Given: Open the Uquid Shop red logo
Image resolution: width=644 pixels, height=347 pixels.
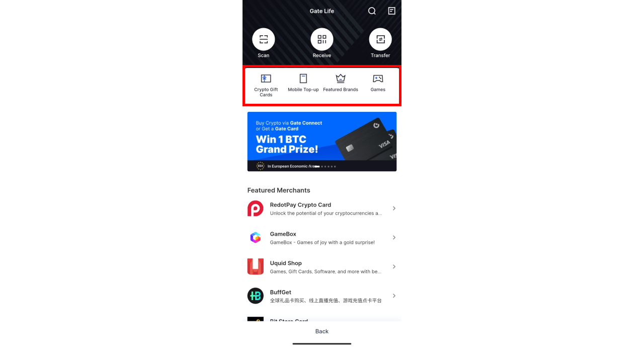Looking at the screenshot, I should pos(256,267).
